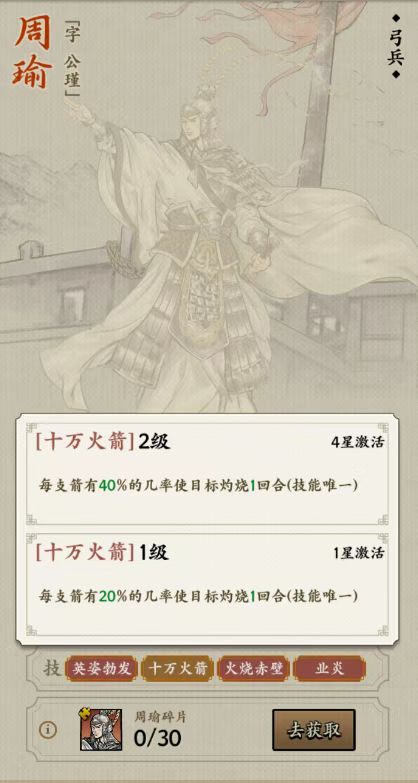This screenshot has height=783, width=418.
Task: Switch to the 火烧赤壁 skill tab
Action: pos(254,669)
